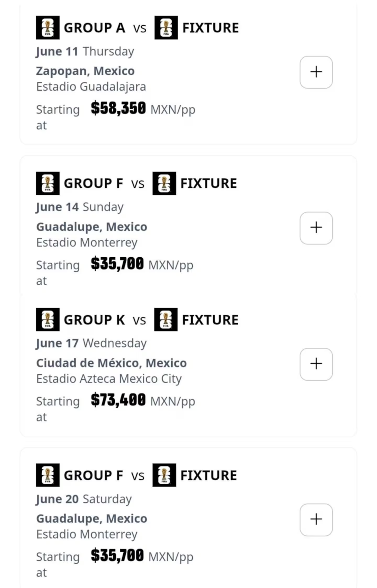Click the FIFA trophy icon beside GROUP F on June 14
This screenshot has height=588, width=377.
click(x=48, y=183)
